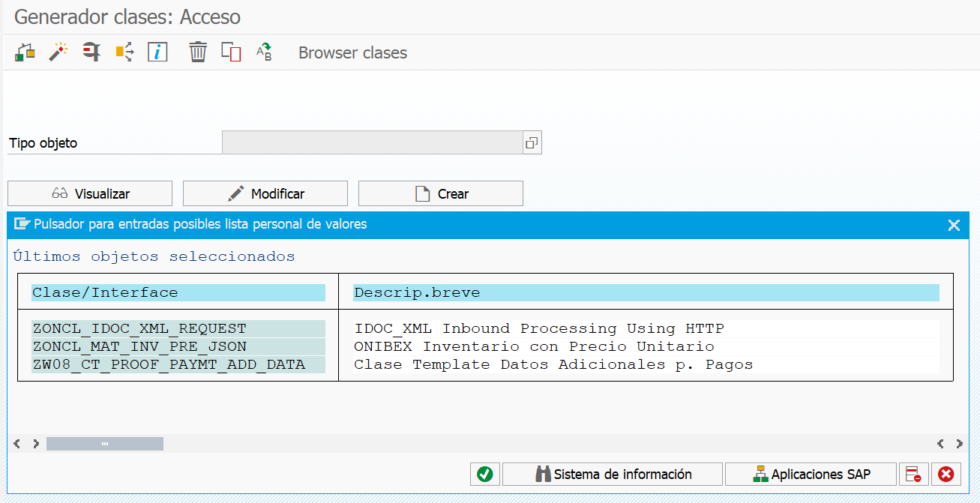The image size is (980, 503).
Task: Click the magic wand toolbar icon
Action: tap(58, 52)
